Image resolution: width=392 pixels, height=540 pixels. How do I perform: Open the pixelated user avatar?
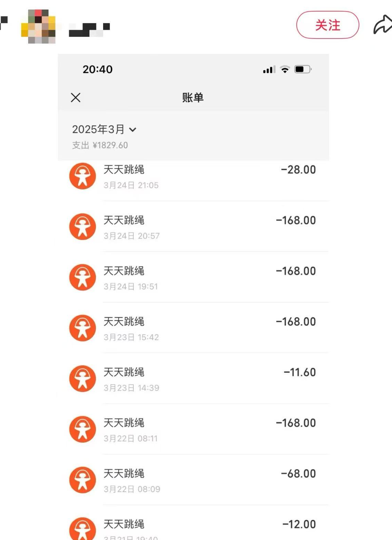click(38, 26)
